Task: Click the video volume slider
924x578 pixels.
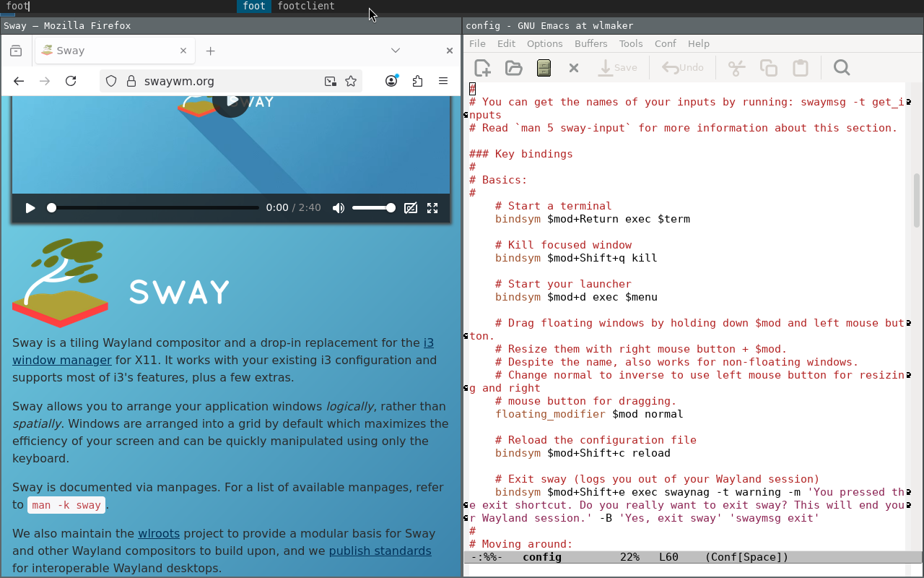Action: 373,208
